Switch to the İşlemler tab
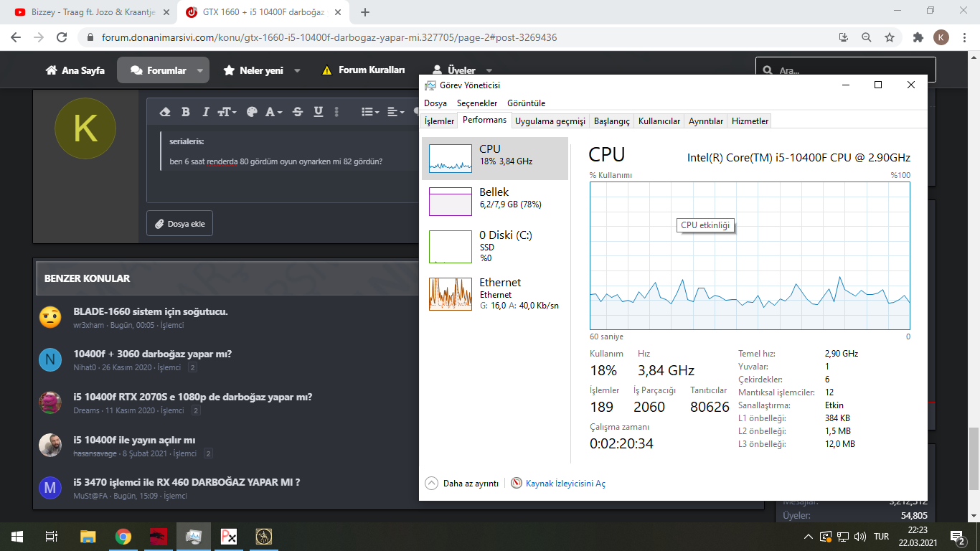 [439, 121]
